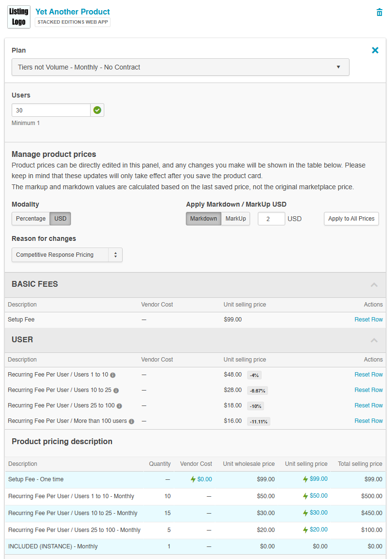Switch to MarkUp mode
The width and height of the screenshot is (392, 559).
coord(236,219)
